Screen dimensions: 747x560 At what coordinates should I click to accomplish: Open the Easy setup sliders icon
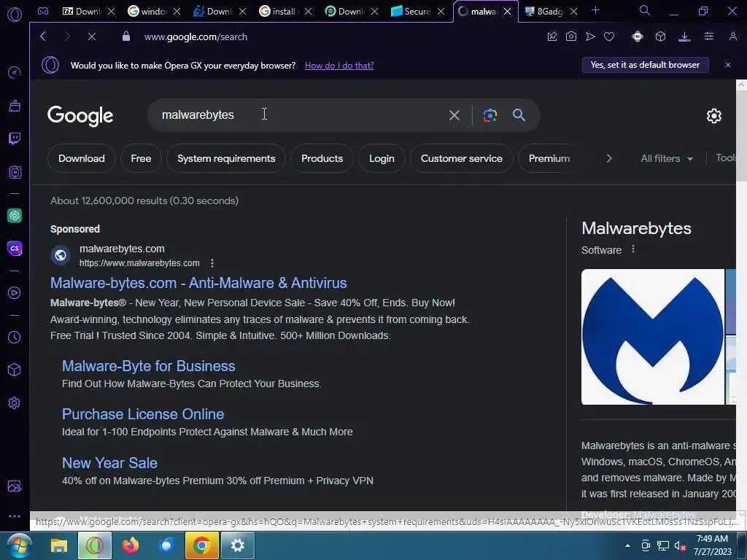[x=709, y=36]
